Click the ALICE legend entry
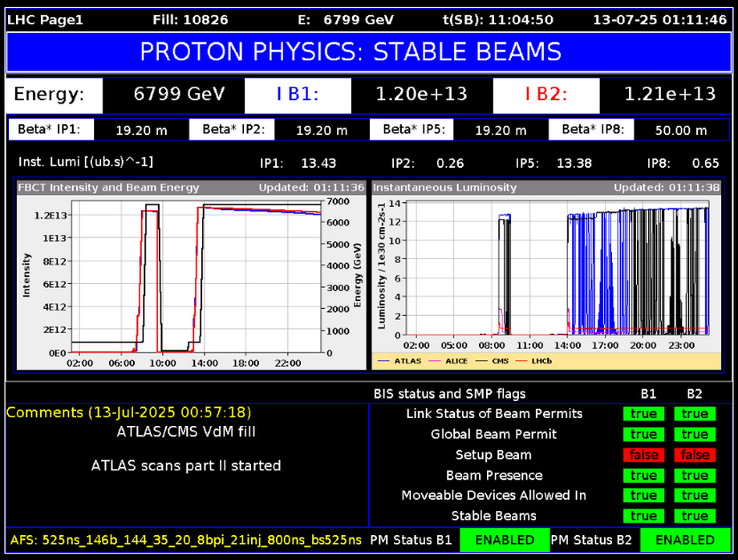 pos(456,362)
